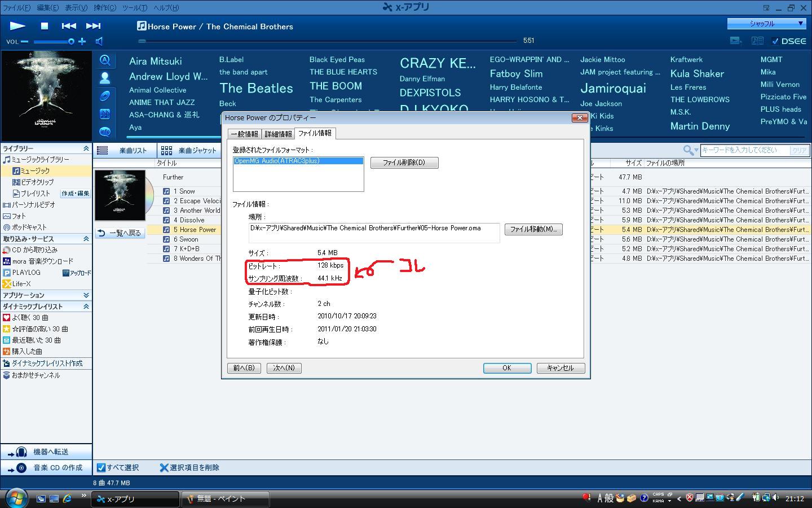
Task: Click the mora 音楽ダウンロード icon
Action: point(7,261)
